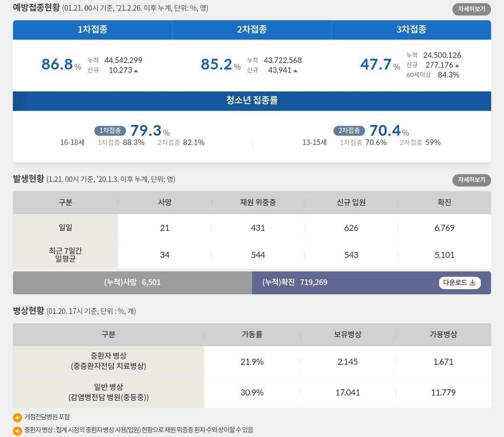
Task: Click the 보유병상 column header
Action: click(348, 334)
